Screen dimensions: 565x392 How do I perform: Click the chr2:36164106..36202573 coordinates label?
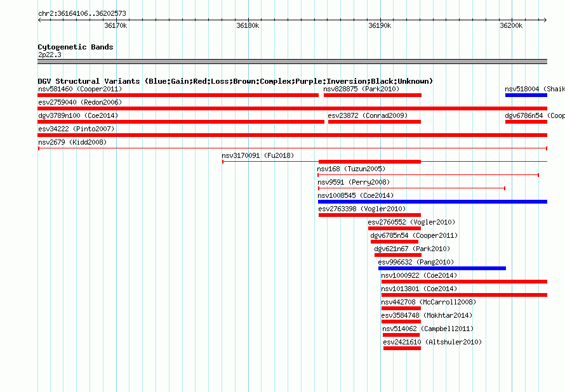tap(82, 14)
